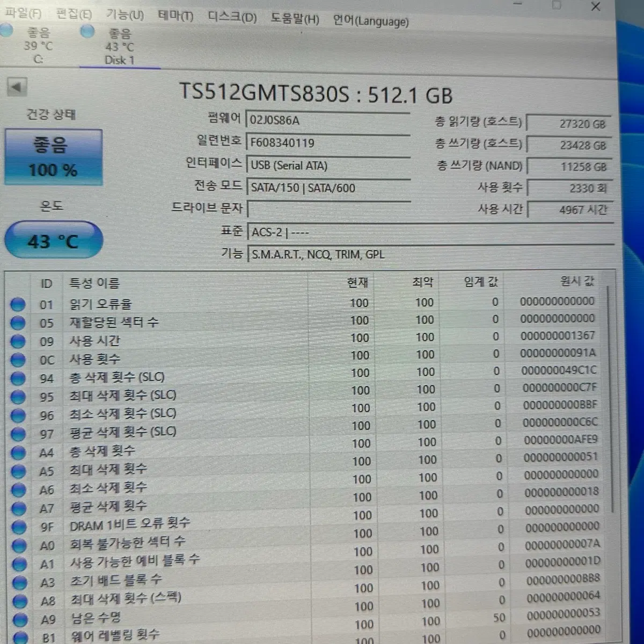Click the firmware field 02J0S86A
This screenshot has width=644, height=644.
point(328,120)
